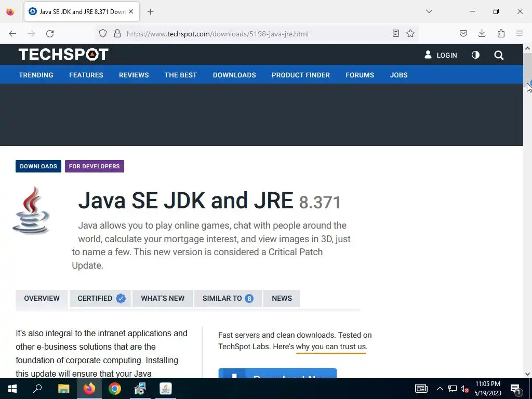Open the 'why you can trust us' link

[x=331, y=347]
